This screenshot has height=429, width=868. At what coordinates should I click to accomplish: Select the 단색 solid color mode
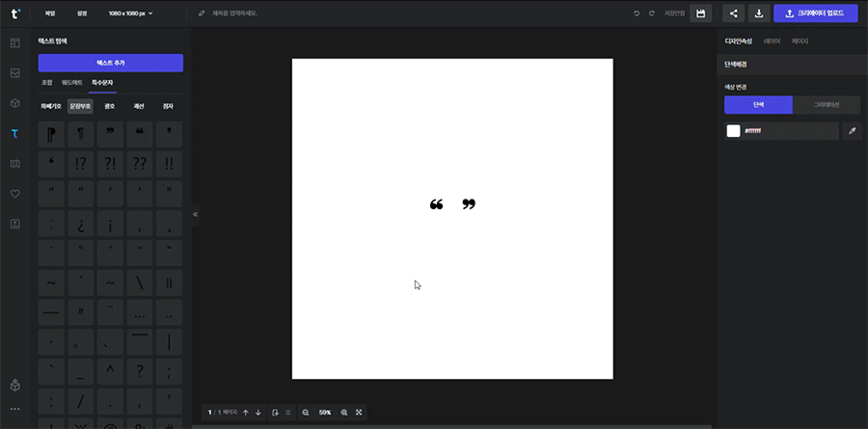[758, 105]
